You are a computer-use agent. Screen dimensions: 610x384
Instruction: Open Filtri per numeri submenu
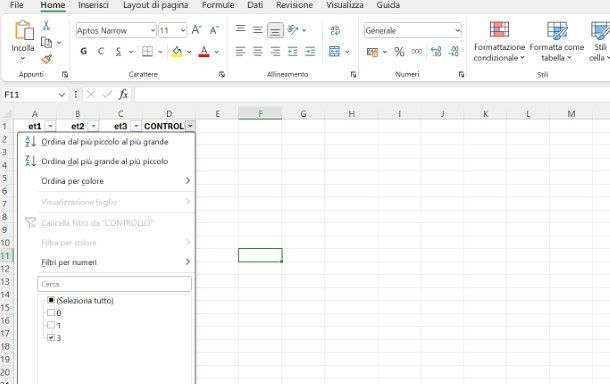click(106, 262)
